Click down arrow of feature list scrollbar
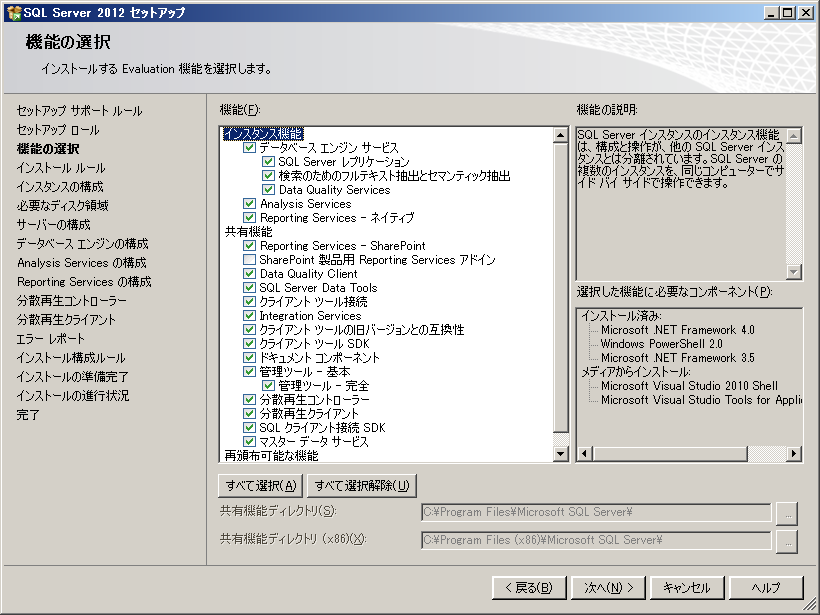This screenshot has height=615, width=820. (x=560, y=454)
